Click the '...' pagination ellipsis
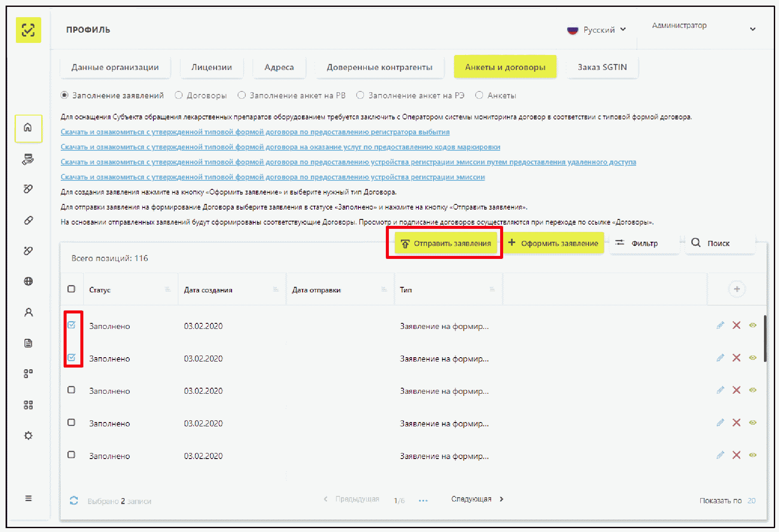Image resolution: width=779 pixels, height=532 pixels. [423, 500]
